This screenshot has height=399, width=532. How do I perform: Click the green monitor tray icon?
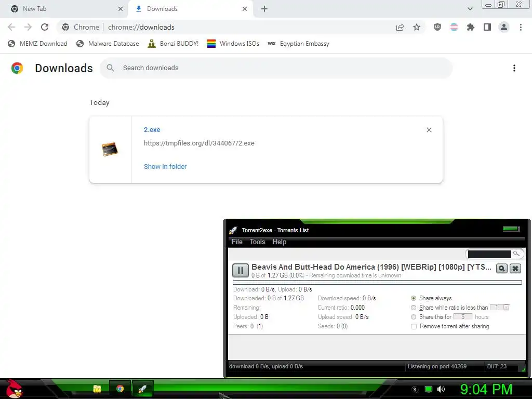pyautogui.click(x=429, y=389)
